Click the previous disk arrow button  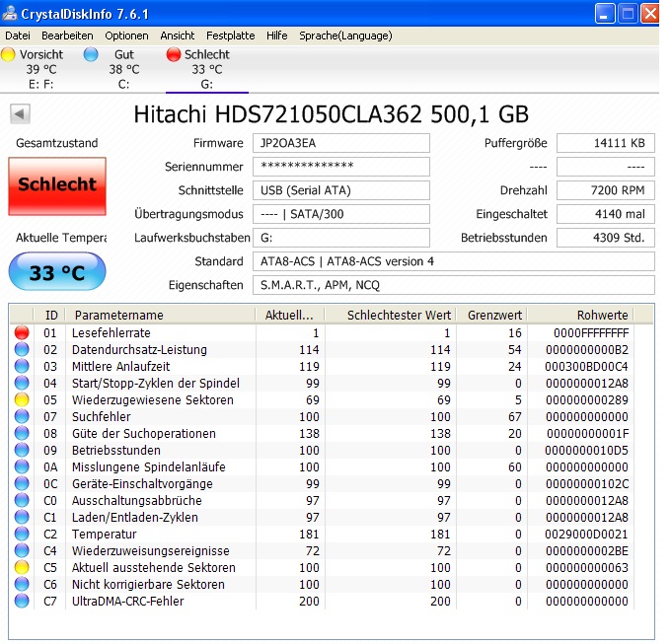point(20,113)
